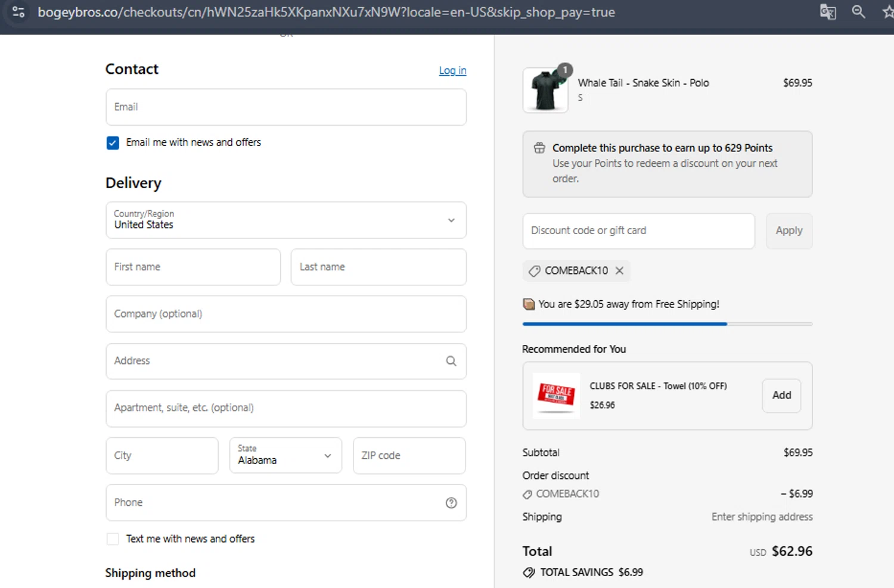Open the Google Translate icon

coord(828,12)
